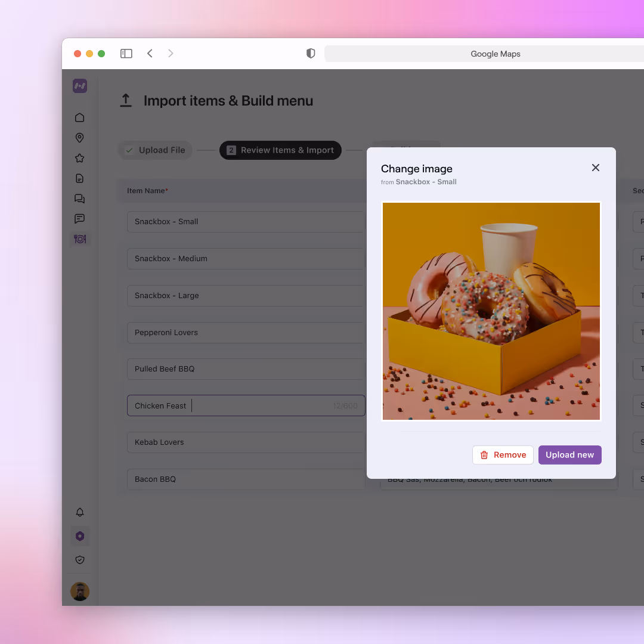This screenshot has width=644, height=644.
Task: Click the red close window button
Action: coord(77,54)
